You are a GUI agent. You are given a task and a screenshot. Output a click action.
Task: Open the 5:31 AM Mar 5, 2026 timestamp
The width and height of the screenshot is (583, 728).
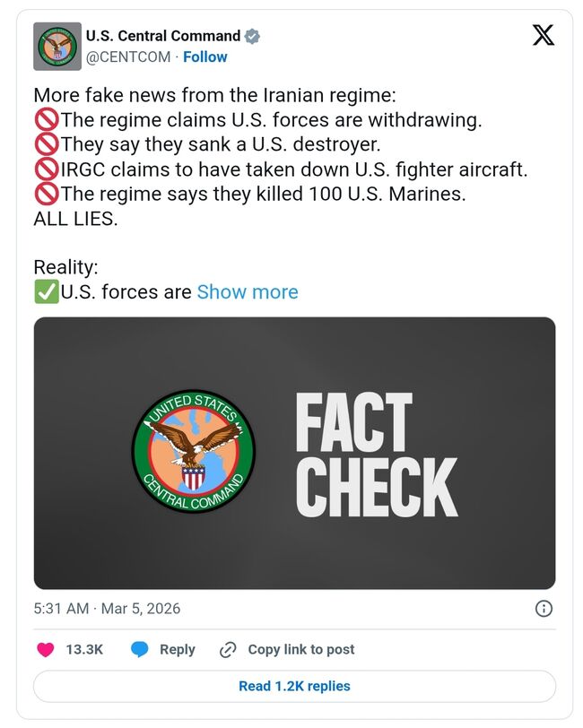pyautogui.click(x=107, y=609)
